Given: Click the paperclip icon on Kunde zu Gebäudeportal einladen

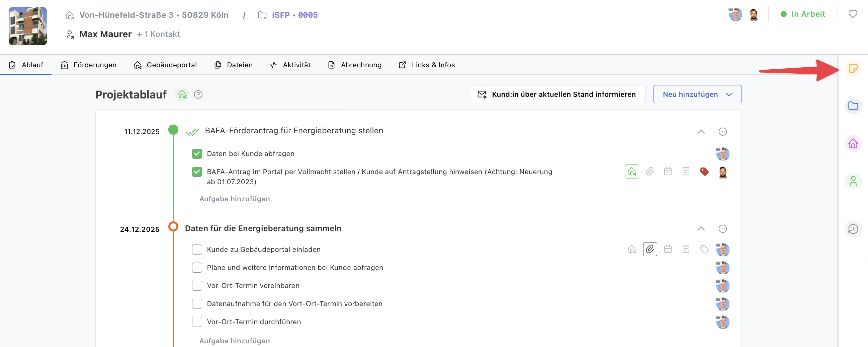Looking at the screenshot, I should (649, 249).
